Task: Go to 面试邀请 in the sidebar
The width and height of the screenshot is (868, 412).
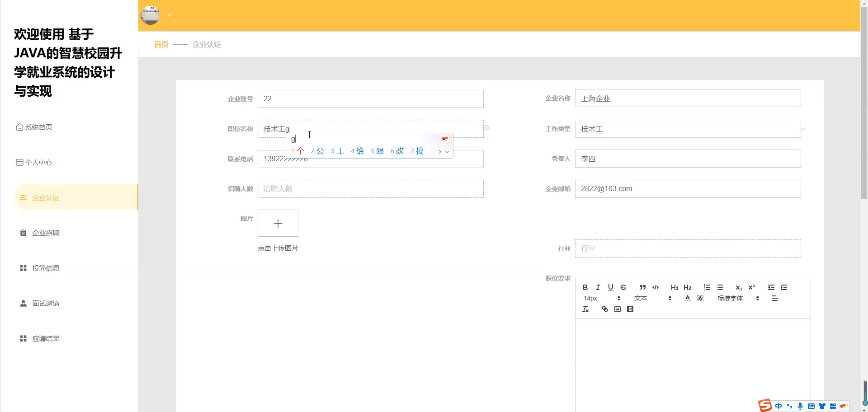Action: pos(46,304)
